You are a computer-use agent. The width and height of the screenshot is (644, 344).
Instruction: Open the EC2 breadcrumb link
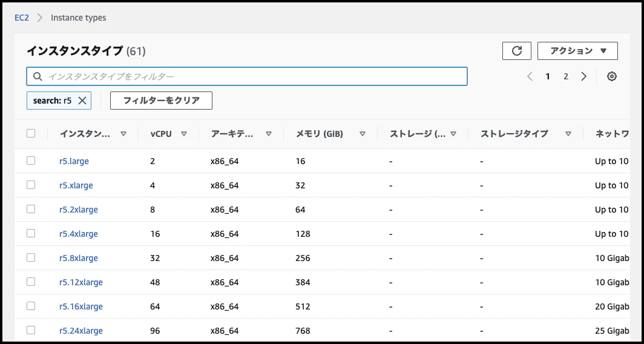coord(21,18)
